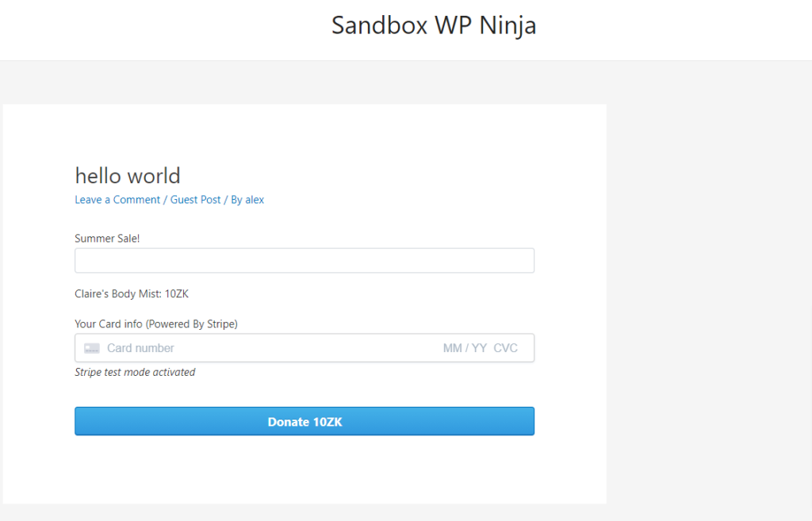This screenshot has height=521, width=812.
Task: Open the Guest Post category link
Action: (x=196, y=200)
